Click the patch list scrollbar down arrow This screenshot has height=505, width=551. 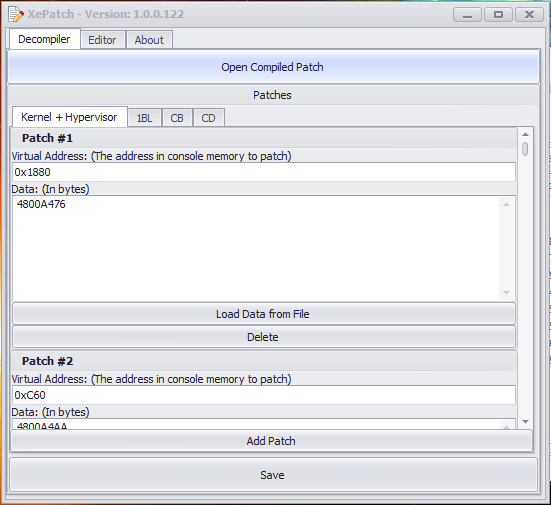(525, 421)
